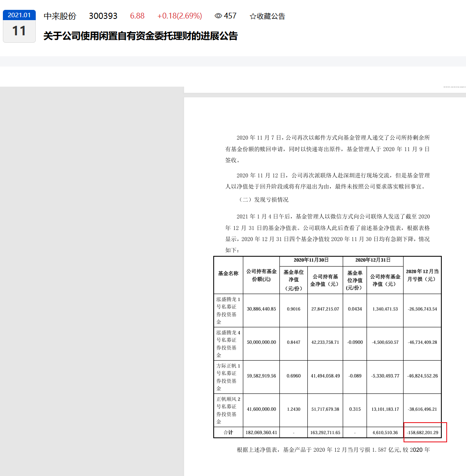Click the eye views icon beside 457
This screenshot has width=466, height=476.
pos(218,16)
